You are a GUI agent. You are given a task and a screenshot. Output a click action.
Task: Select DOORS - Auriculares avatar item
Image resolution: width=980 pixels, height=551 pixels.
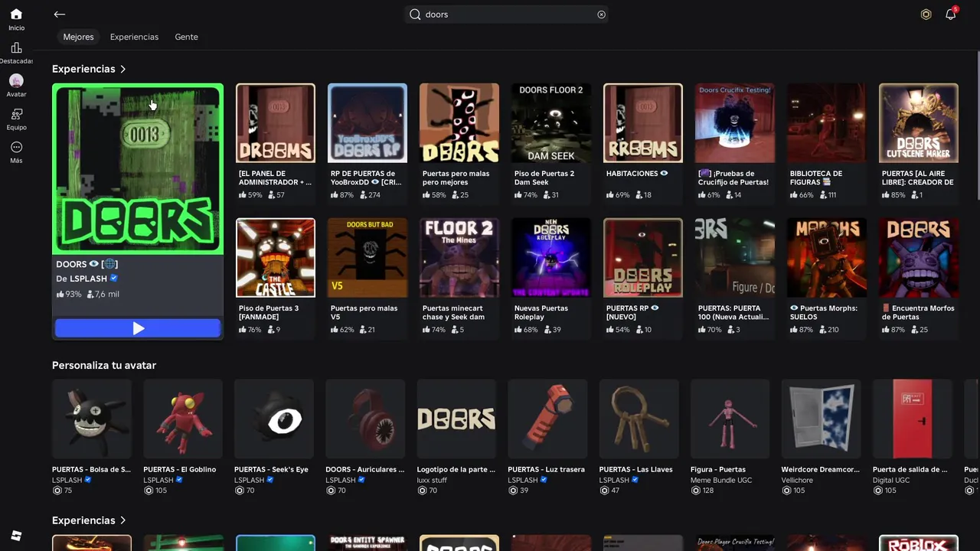[365, 438]
